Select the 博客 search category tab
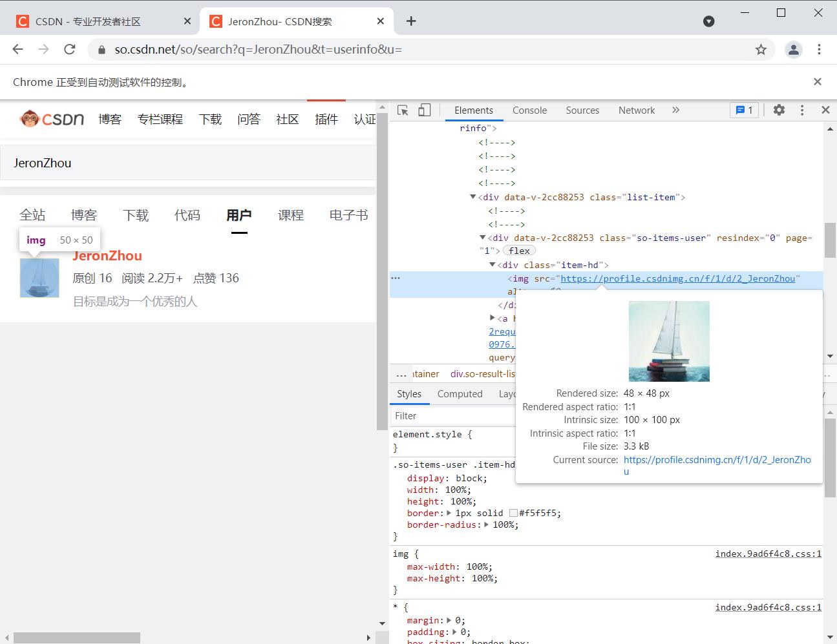Image resolution: width=837 pixels, height=644 pixels. (x=84, y=215)
